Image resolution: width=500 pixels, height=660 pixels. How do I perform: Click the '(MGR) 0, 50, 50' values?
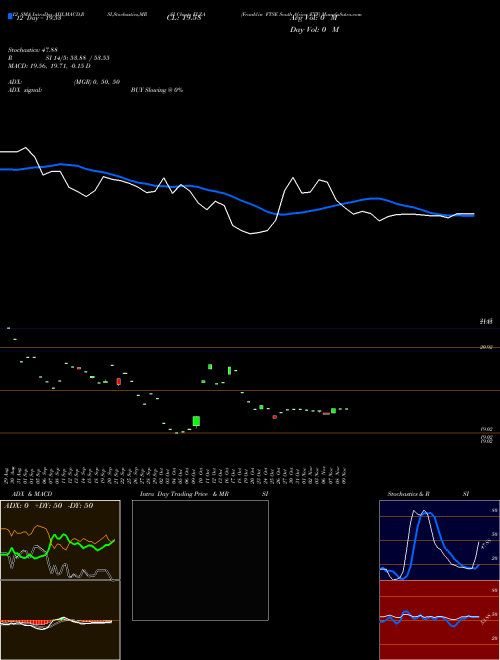point(97,82)
